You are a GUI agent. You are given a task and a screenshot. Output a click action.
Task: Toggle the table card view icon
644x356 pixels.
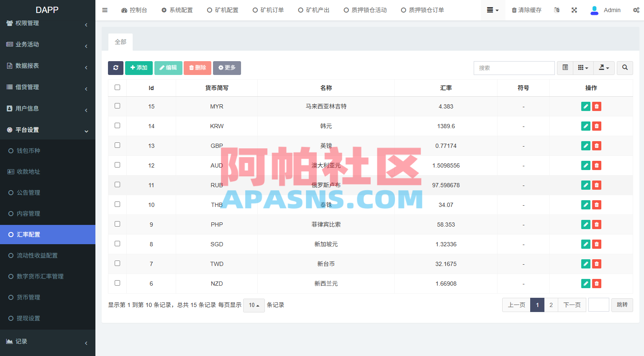click(x=565, y=68)
